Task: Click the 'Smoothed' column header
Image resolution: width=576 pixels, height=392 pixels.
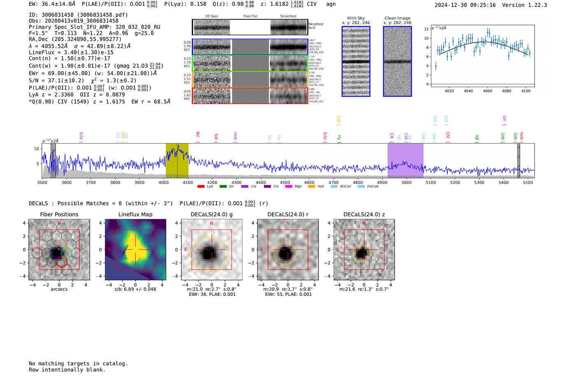Action: point(288,16)
